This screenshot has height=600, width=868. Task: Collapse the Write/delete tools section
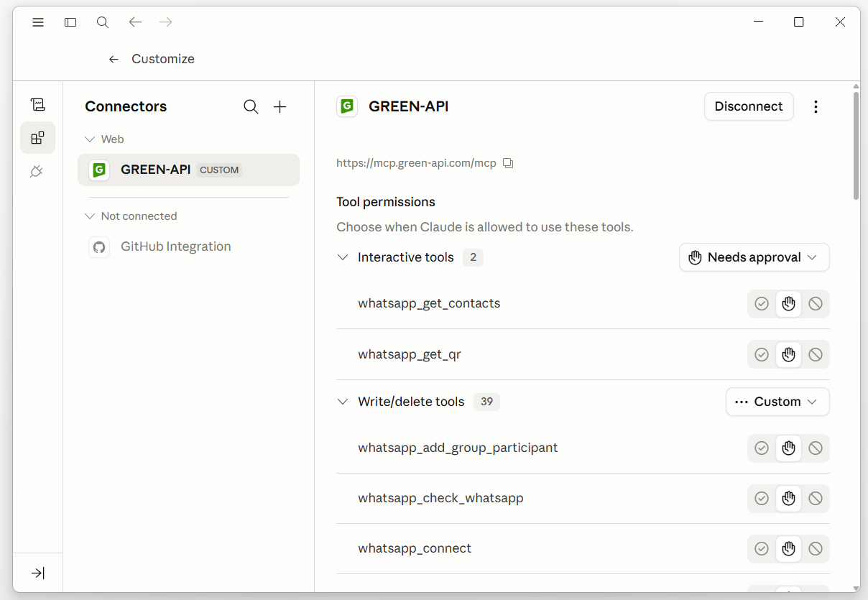(x=343, y=402)
